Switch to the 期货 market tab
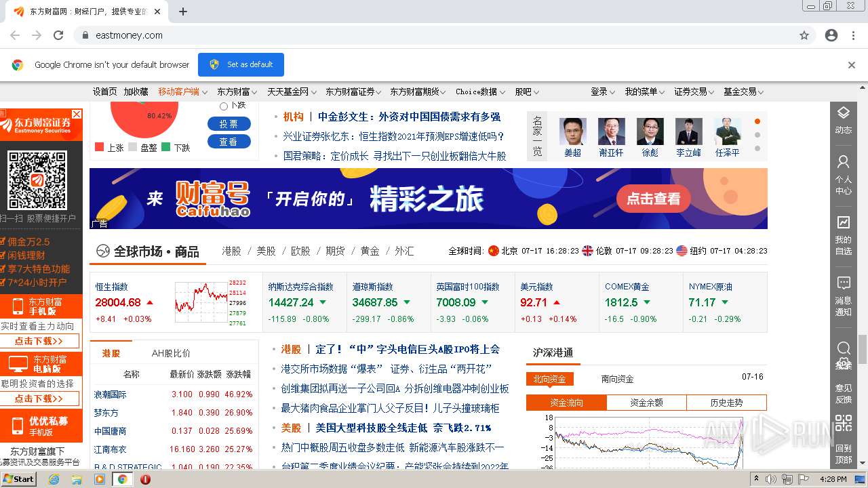The width and height of the screenshot is (868, 488). 335,251
